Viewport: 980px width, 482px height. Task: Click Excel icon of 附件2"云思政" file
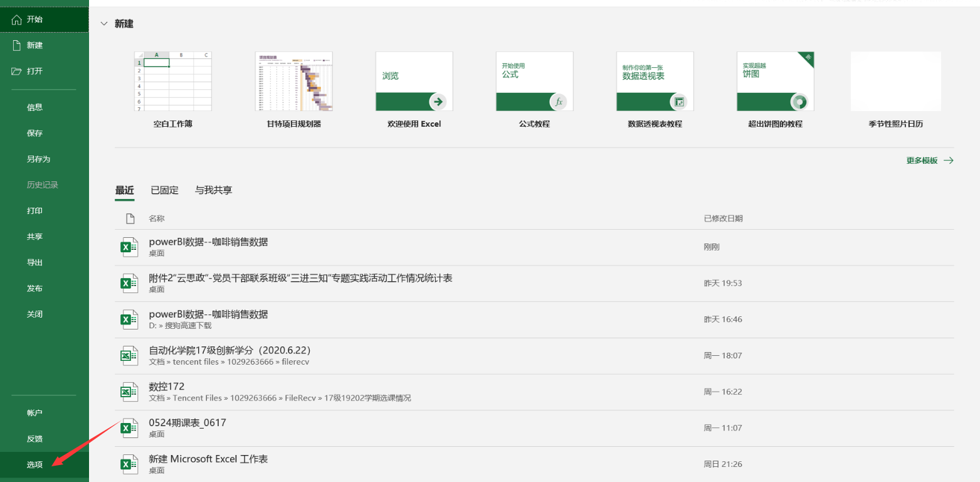129,284
